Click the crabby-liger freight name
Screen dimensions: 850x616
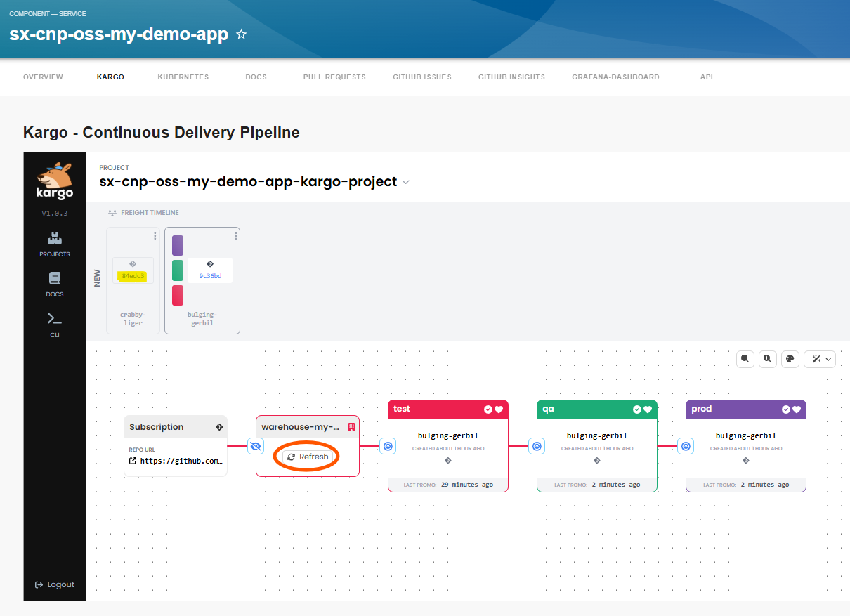(133, 318)
